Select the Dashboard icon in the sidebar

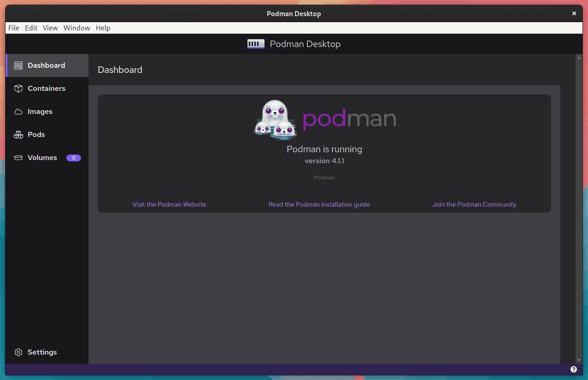point(18,65)
